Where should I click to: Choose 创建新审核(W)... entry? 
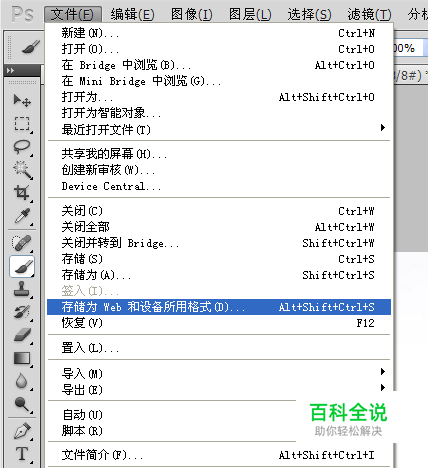[219, 170]
